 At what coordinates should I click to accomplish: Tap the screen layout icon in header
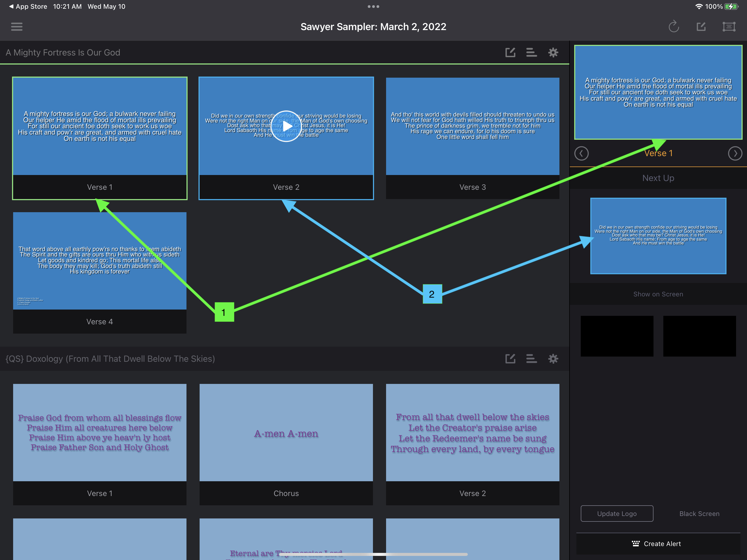pyautogui.click(x=729, y=26)
